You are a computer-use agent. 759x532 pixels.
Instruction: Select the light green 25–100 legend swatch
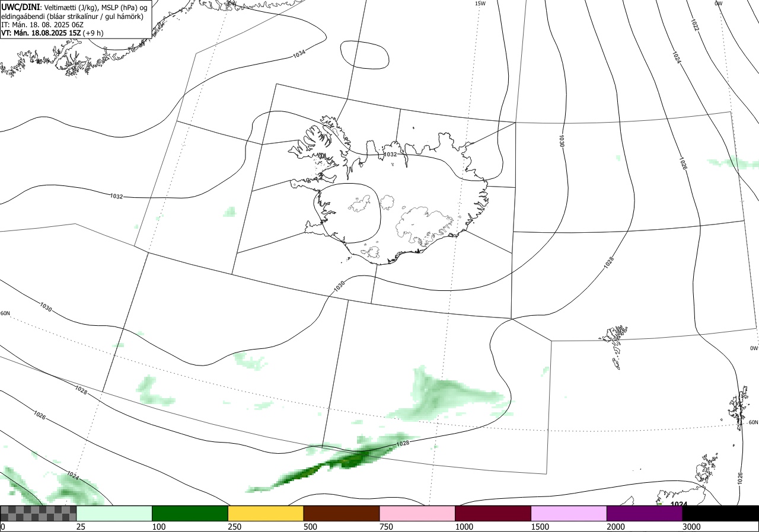[114, 513]
